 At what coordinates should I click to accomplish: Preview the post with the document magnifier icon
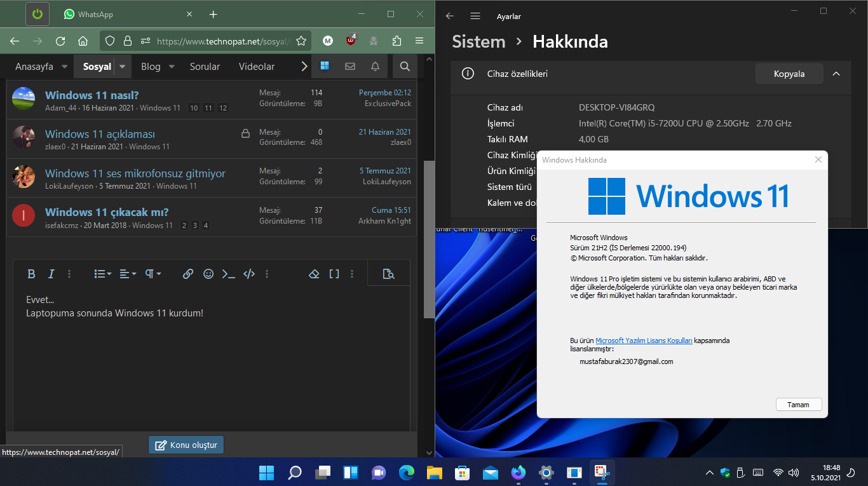coord(389,274)
